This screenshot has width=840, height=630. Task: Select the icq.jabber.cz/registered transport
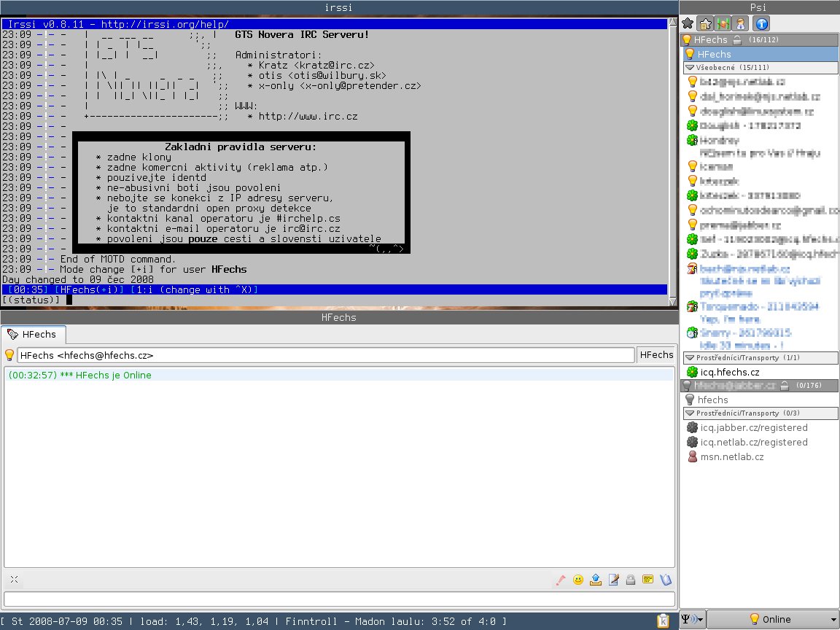point(762,427)
